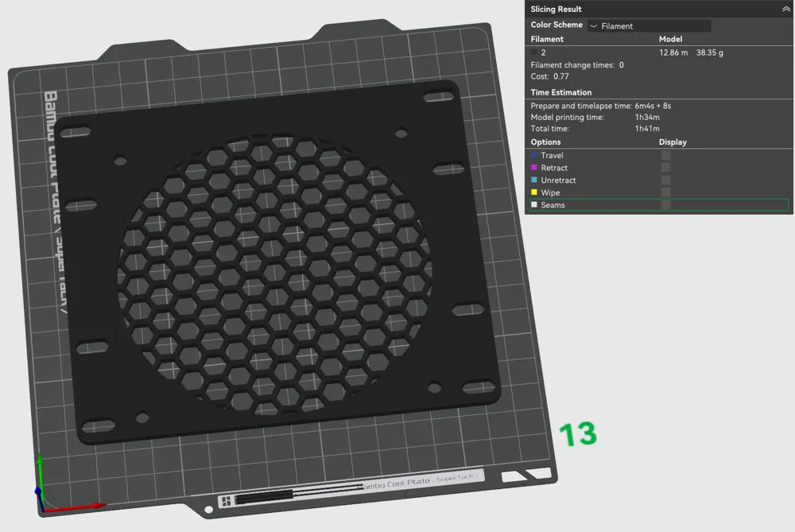Screen dimensions: 795x532
Task: Click the magenta Retract color swatch
Action: tap(534, 167)
